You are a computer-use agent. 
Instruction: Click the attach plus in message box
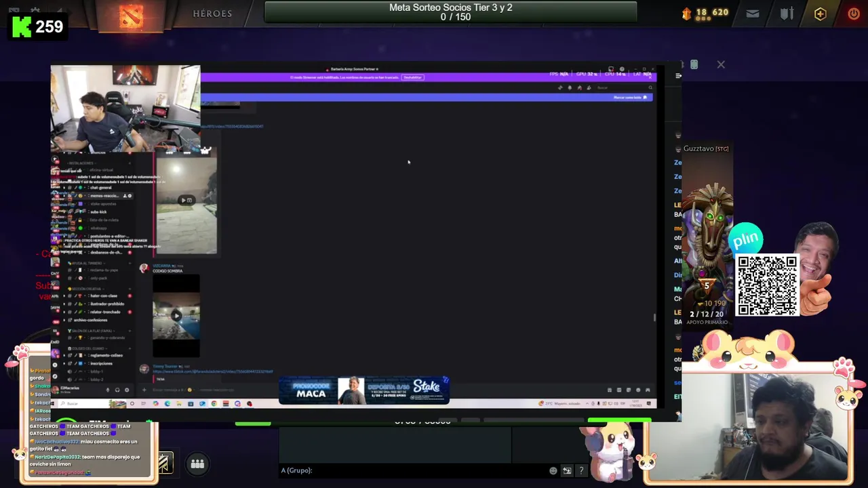144,390
